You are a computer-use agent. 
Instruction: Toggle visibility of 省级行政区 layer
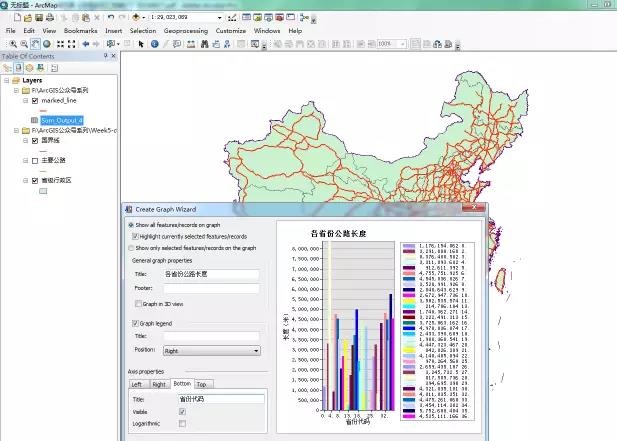pos(35,181)
